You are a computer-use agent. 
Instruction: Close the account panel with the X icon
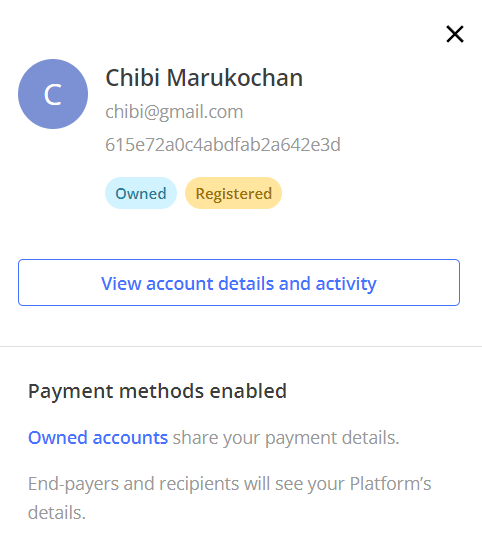coord(455,34)
